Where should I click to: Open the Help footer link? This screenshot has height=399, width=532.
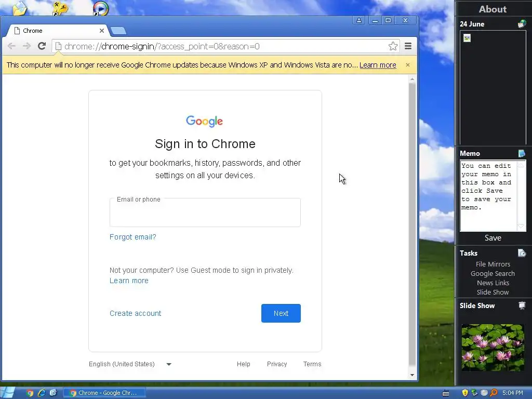tap(243, 364)
